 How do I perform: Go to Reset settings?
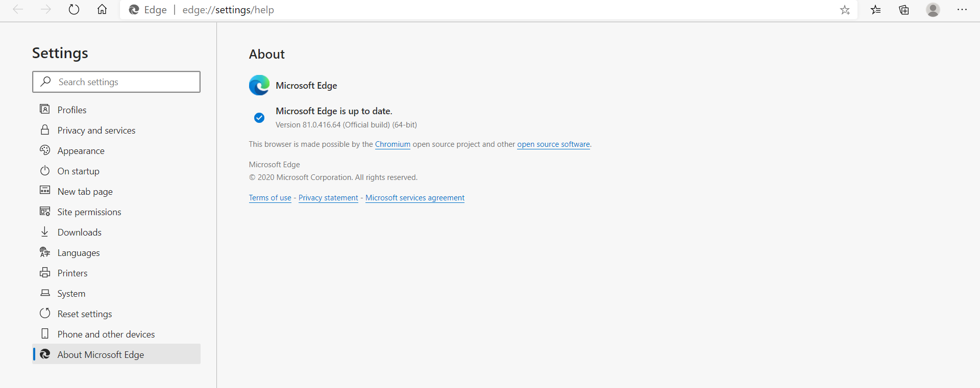tap(116, 314)
